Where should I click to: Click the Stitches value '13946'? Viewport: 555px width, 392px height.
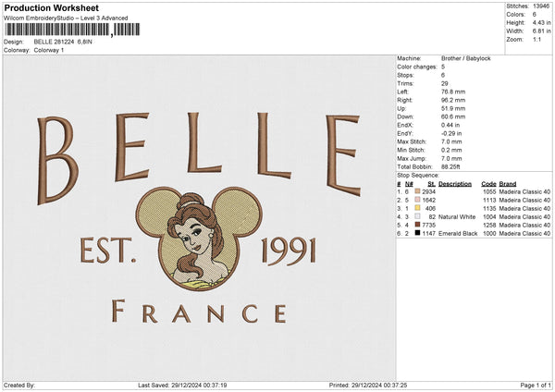coord(541,6)
